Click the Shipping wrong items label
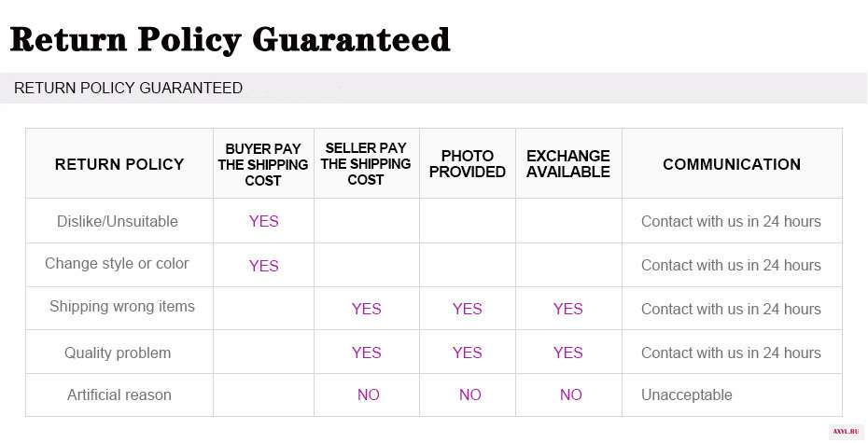The image size is (868, 443). [121, 307]
